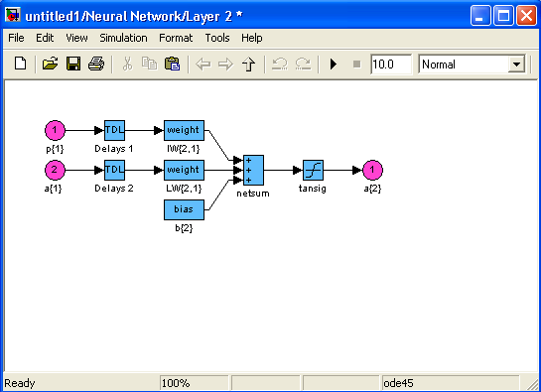Maximize the Layer 2 window
Screen dimensions: 541x392
[x=503, y=16]
